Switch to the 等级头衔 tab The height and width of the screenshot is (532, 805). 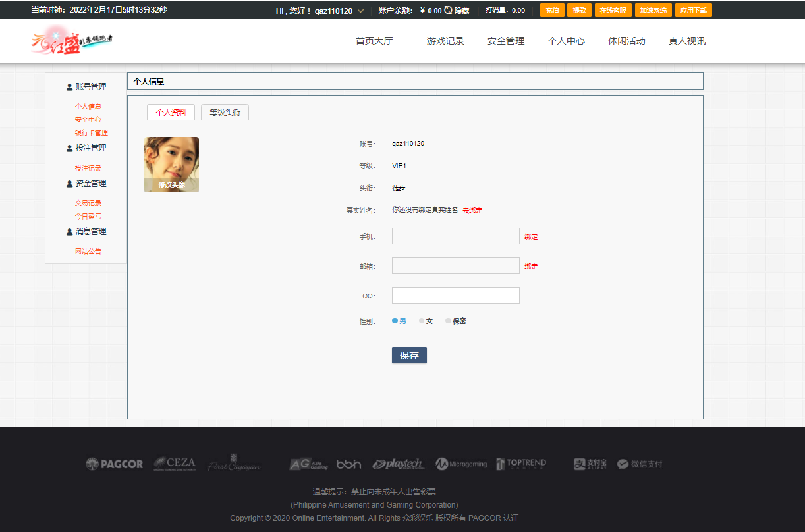pos(224,112)
